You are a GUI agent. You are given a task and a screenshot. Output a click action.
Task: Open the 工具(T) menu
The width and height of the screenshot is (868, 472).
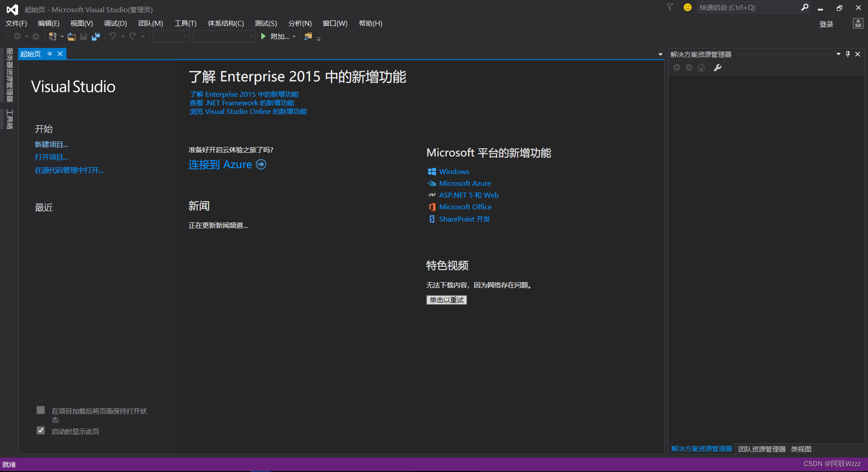186,24
